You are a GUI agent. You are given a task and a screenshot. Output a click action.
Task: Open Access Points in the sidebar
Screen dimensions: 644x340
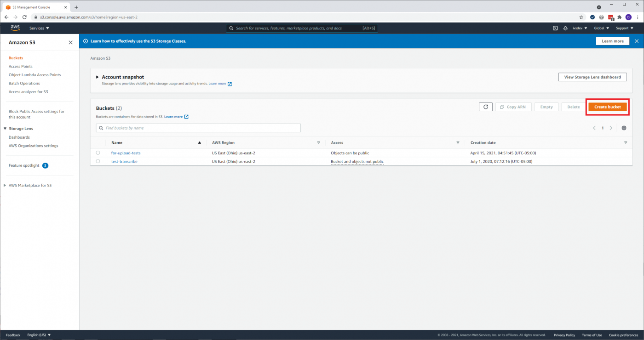(x=21, y=66)
